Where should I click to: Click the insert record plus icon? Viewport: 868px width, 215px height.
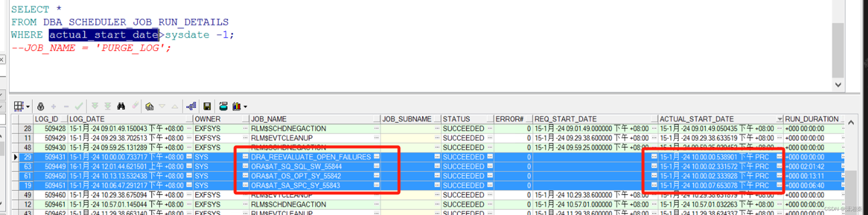tap(54, 107)
